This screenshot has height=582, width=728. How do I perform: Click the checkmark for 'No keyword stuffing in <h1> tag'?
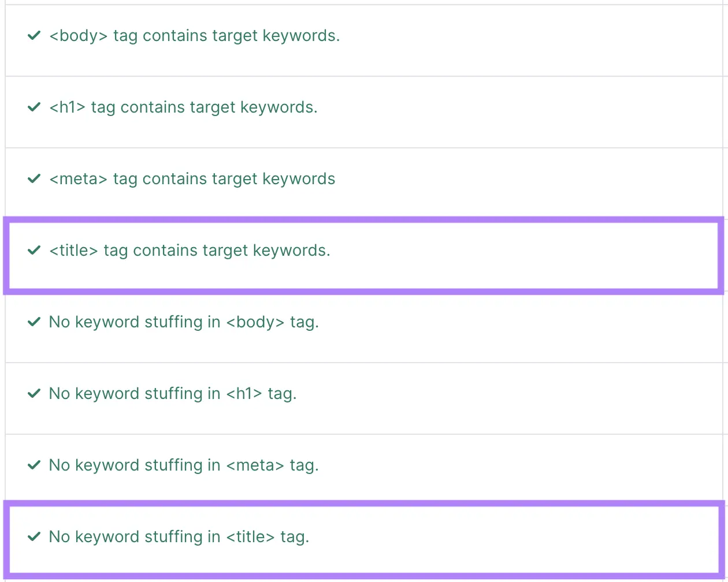click(x=34, y=393)
